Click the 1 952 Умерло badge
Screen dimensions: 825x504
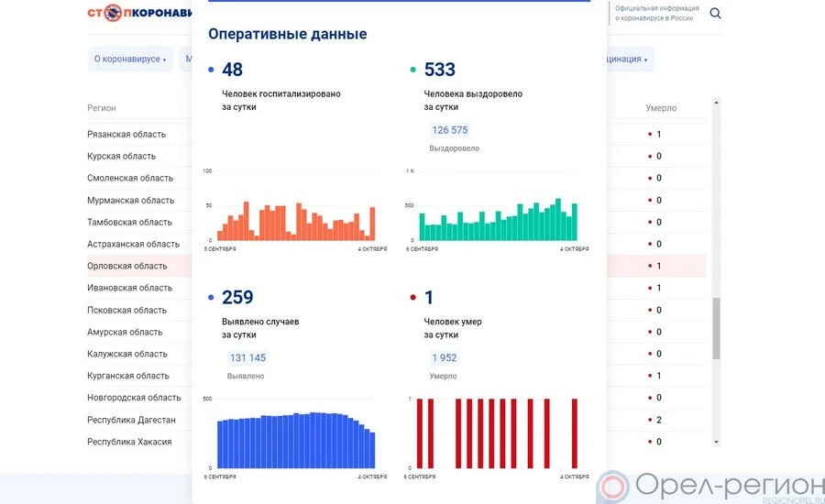(x=445, y=358)
